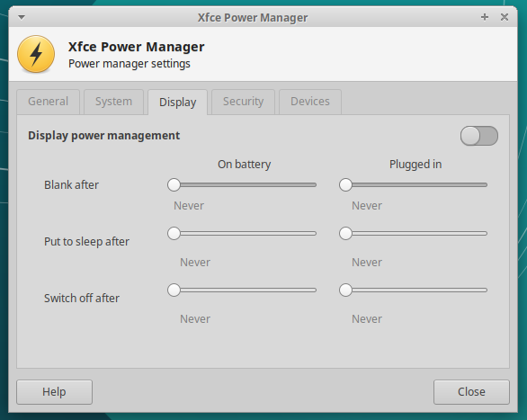
Task: Close the Xfce Power Manager window
Action: pos(505,17)
